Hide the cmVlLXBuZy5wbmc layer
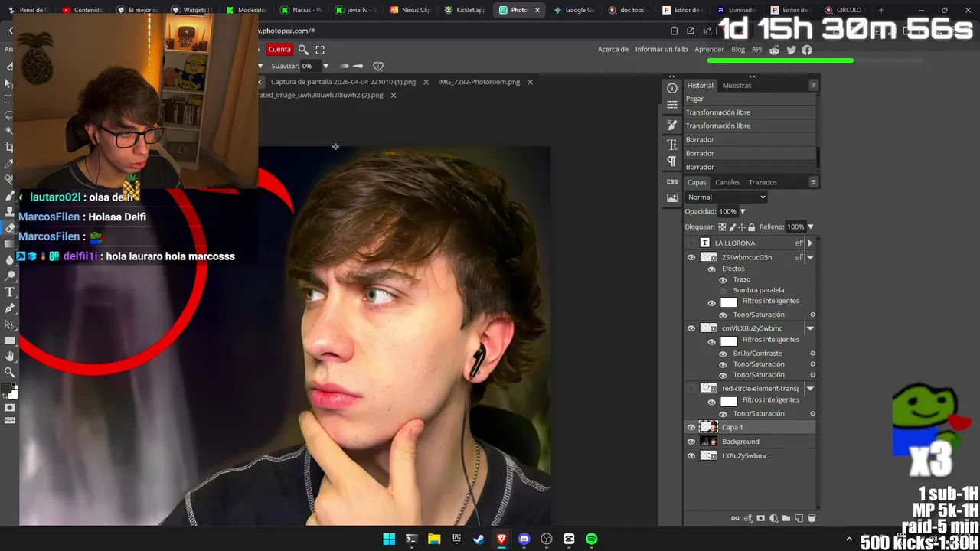This screenshot has width=980, height=551. tap(691, 328)
